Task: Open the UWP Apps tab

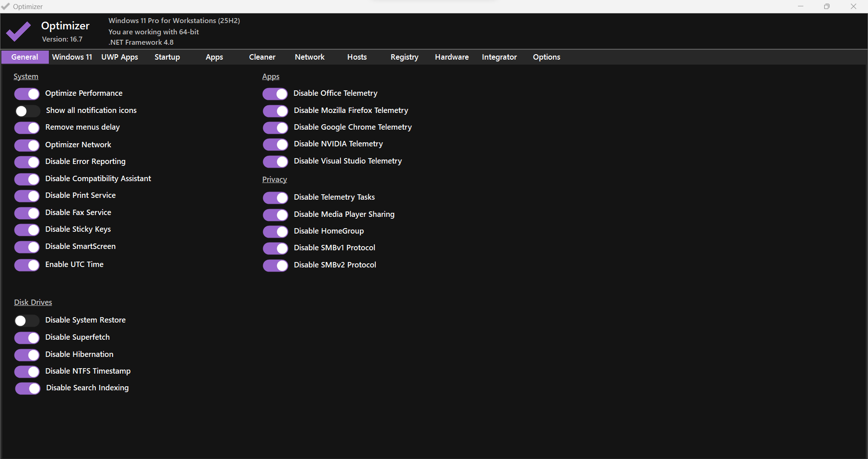Action: [x=119, y=57]
